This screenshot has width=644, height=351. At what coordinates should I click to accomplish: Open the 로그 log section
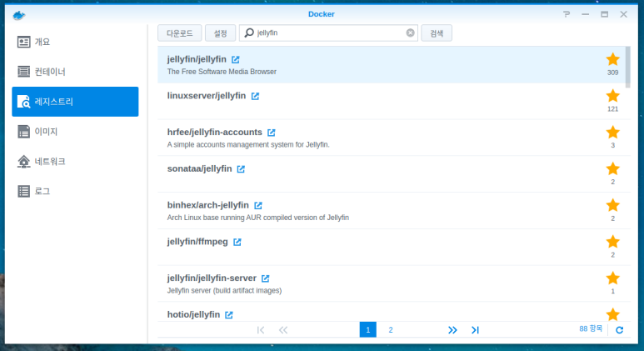(x=75, y=191)
